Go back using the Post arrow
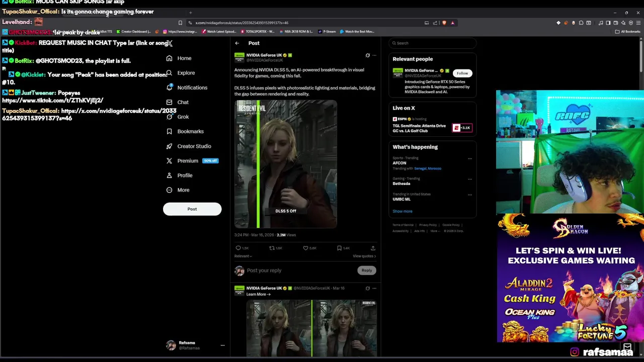This screenshot has width=644, height=362. click(x=237, y=43)
